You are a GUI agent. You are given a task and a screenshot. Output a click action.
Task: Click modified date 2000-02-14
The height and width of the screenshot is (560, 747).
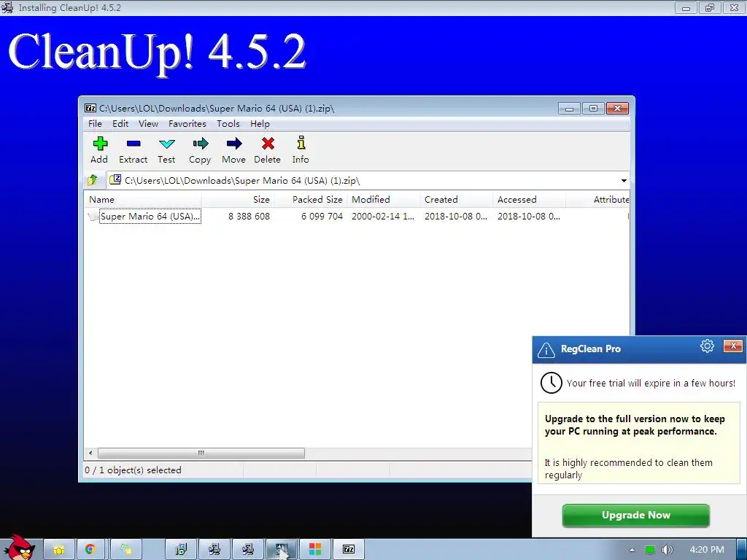[382, 216]
